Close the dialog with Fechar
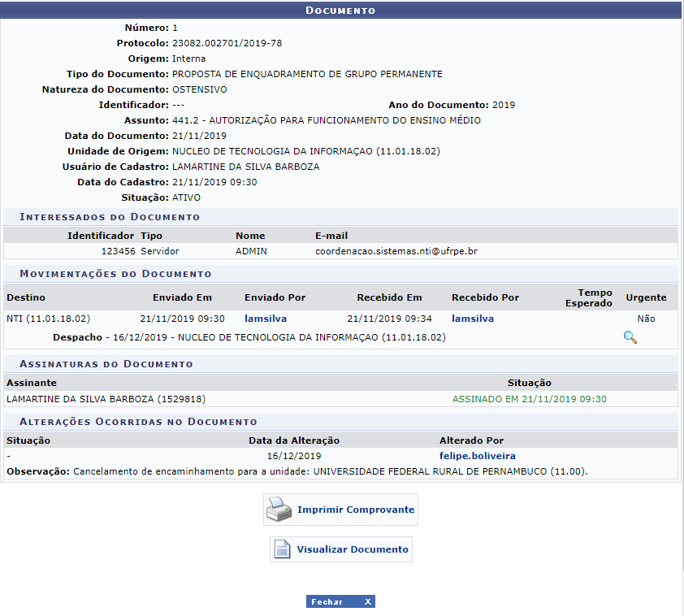Viewport: 684px width, 616px height. [x=340, y=601]
